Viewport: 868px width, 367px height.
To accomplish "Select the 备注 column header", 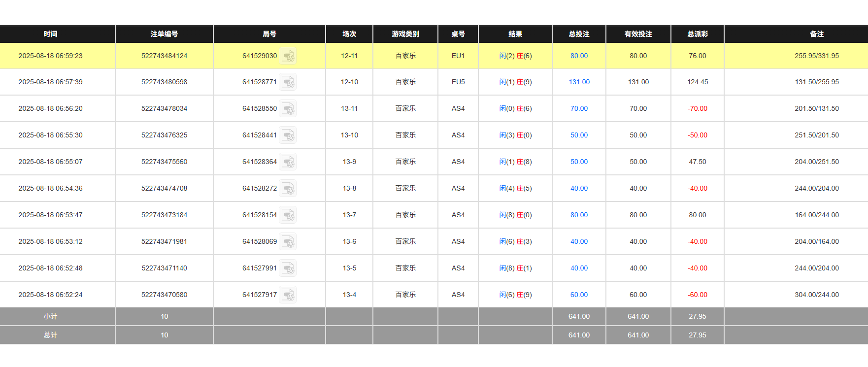I will [x=816, y=34].
